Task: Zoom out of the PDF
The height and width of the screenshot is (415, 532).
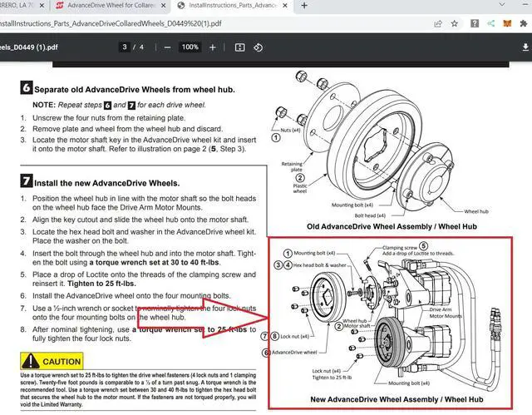Action: pyautogui.click(x=167, y=47)
